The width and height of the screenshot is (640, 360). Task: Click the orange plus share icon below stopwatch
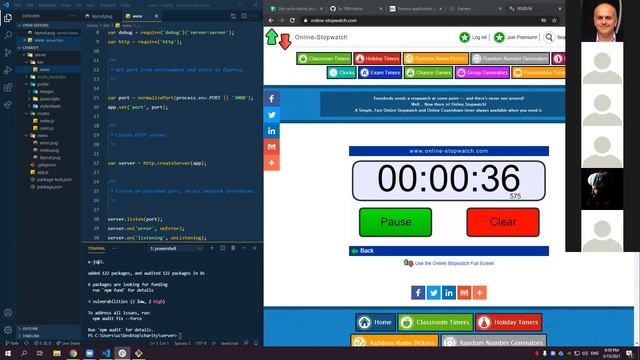(480, 293)
